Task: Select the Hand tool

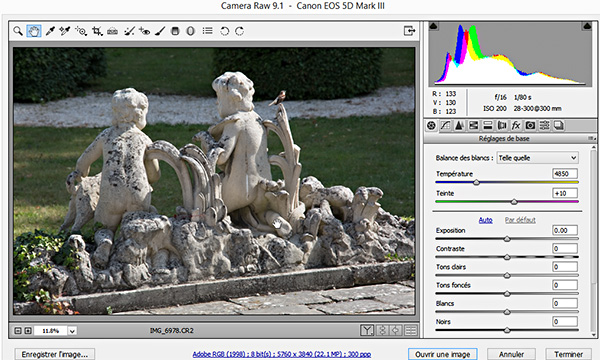Action: 34,31
